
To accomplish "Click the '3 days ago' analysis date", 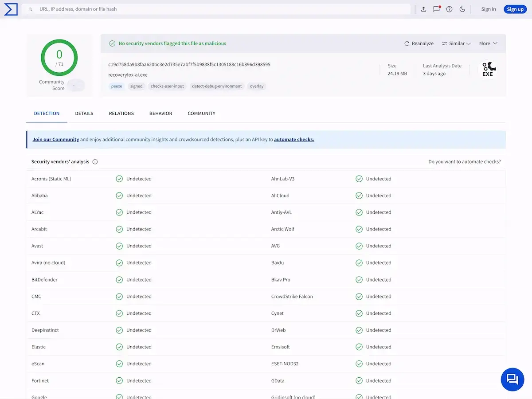I will (x=434, y=74).
